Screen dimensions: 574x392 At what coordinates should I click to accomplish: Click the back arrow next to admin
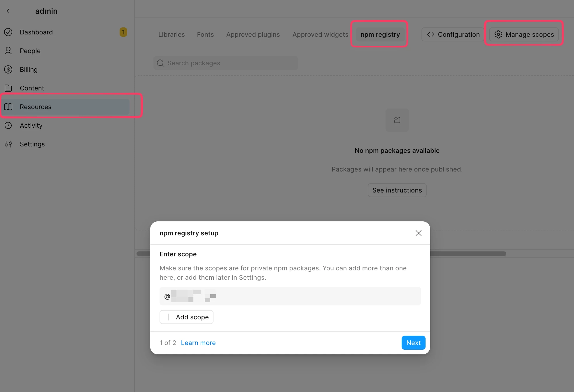(x=8, y=11)
